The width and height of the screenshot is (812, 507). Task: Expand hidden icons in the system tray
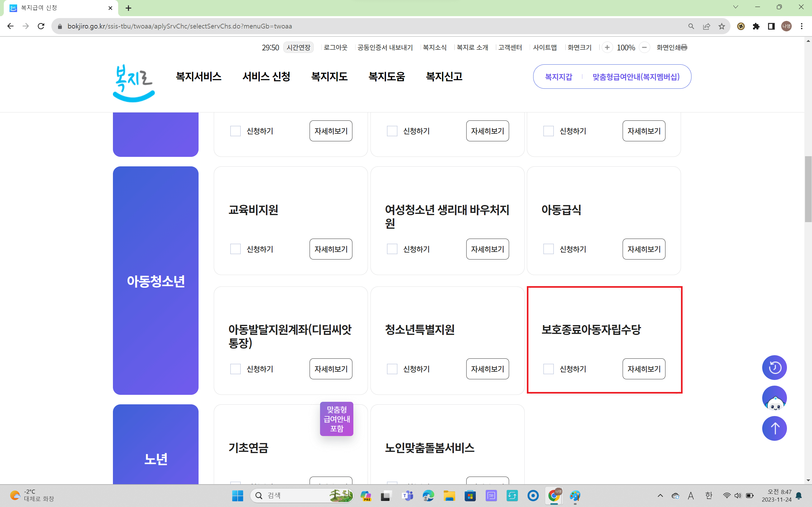(x=660, y=496)
